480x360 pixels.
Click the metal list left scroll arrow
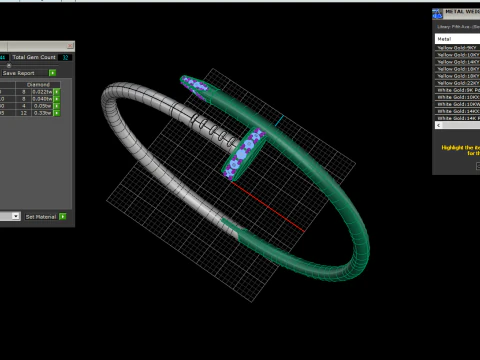point(439,125)
